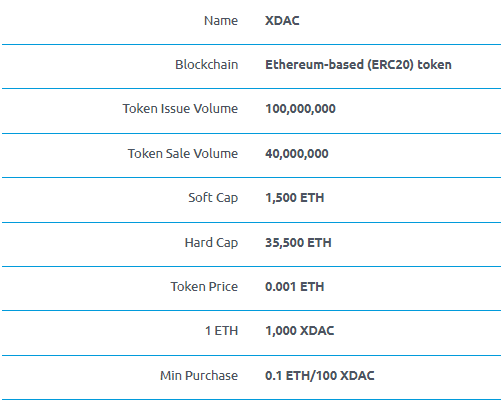Image resolution: width=502 pixels, height=402 pixels.
Task: Select the 0.001 ETH token price value
Action: click(x=295, y=287)
